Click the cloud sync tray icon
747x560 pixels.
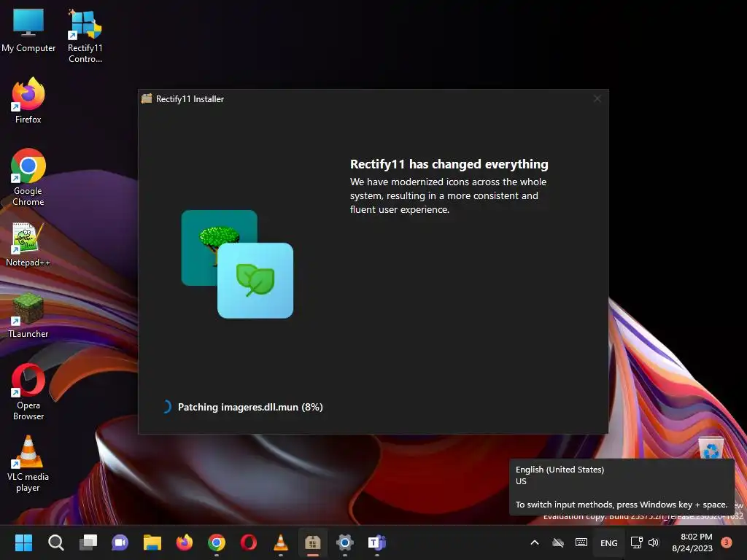point(558,542)
